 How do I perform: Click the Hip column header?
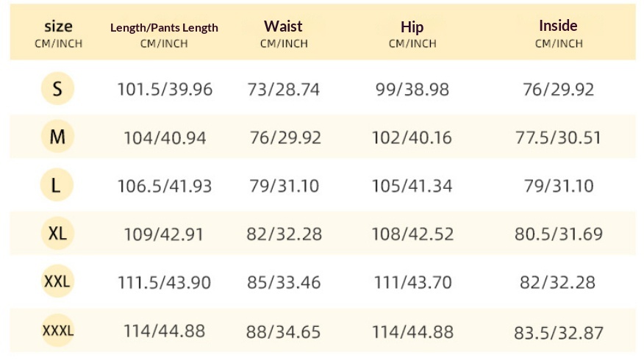tap(412, 34)
